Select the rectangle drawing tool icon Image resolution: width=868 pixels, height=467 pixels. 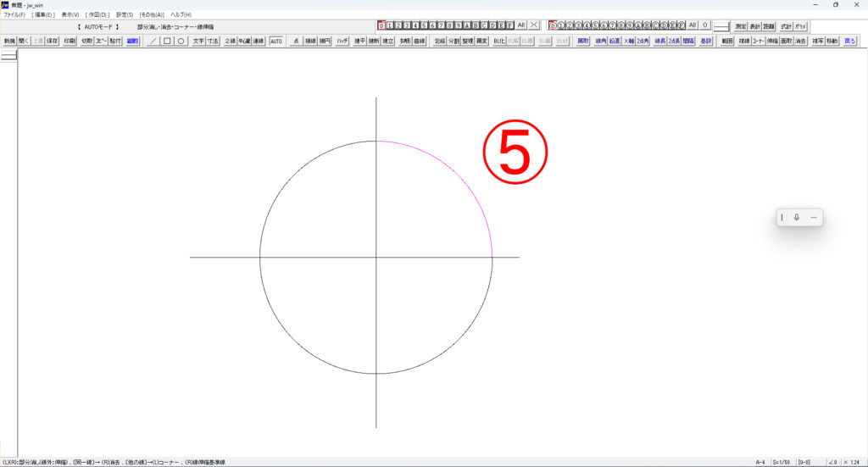pos(167,41)
